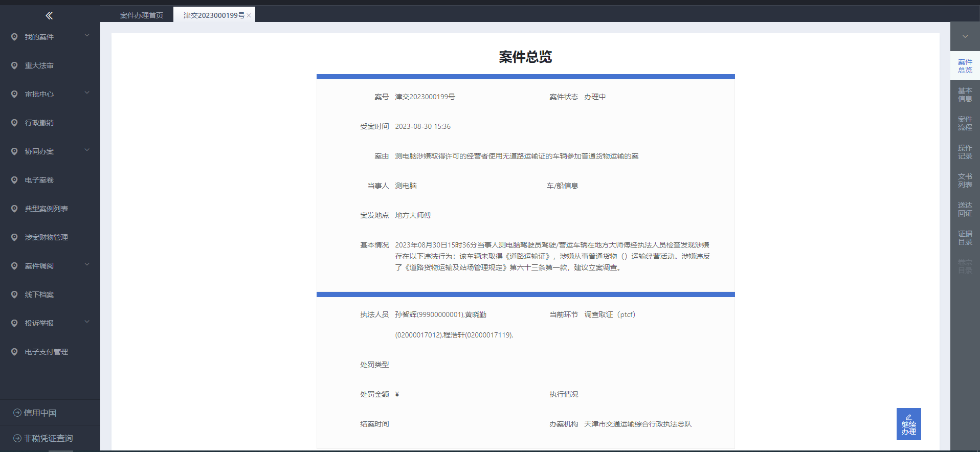Click the pin icon beside 协同办案
The image size is (980, 452).
(14, 151)
